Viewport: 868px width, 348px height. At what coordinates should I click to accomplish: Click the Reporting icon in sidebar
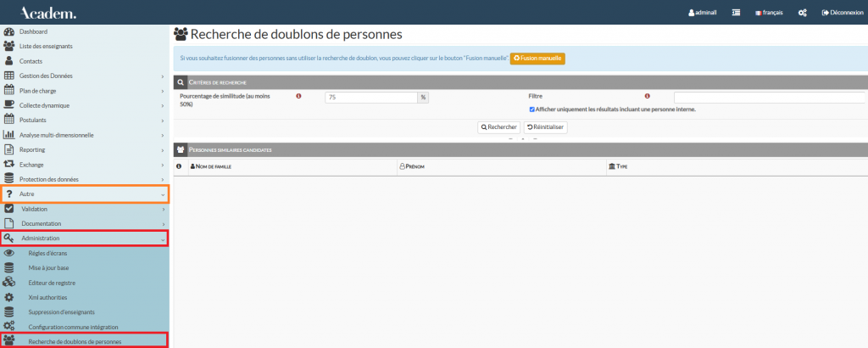(x=9, y=149)
